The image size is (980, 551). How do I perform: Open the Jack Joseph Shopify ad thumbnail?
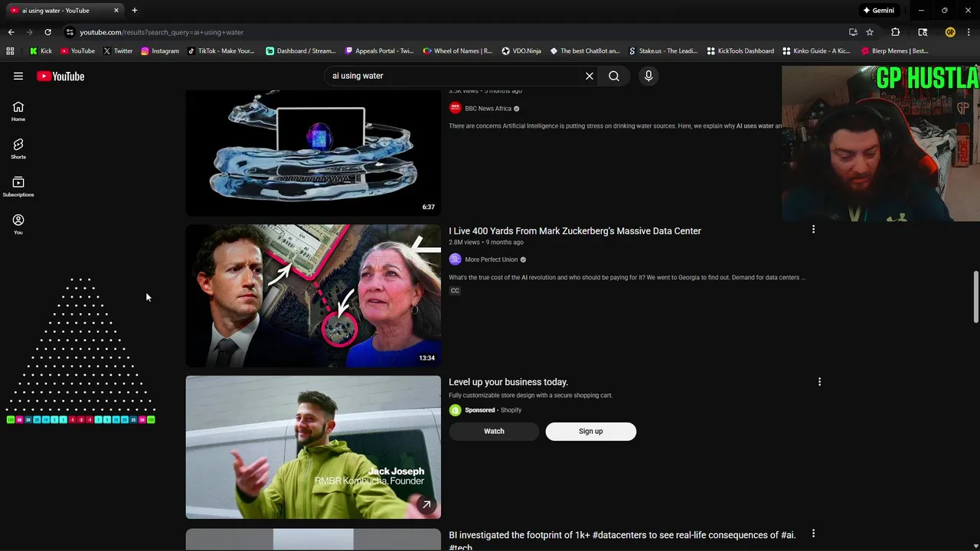[313, 447]
